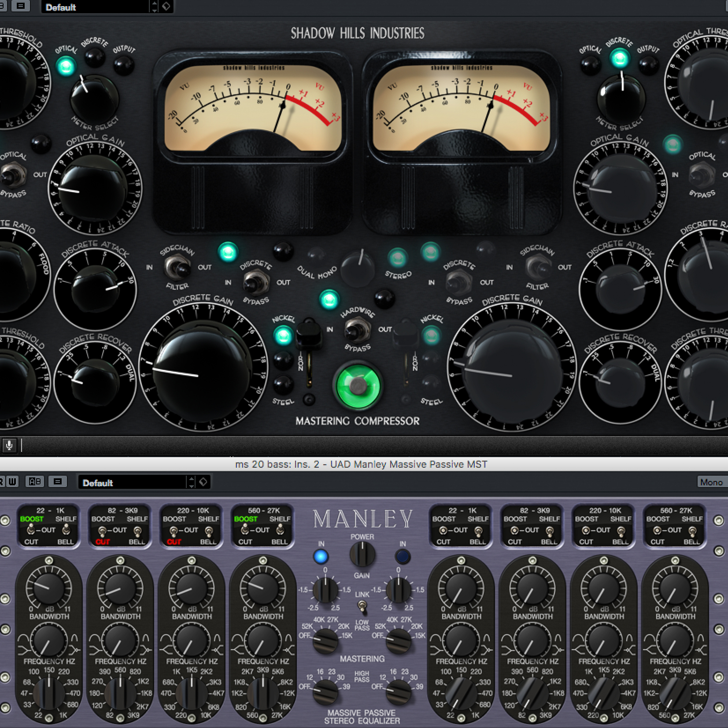Click the Mono button in Manley toolbar

(x=711, y=482)
